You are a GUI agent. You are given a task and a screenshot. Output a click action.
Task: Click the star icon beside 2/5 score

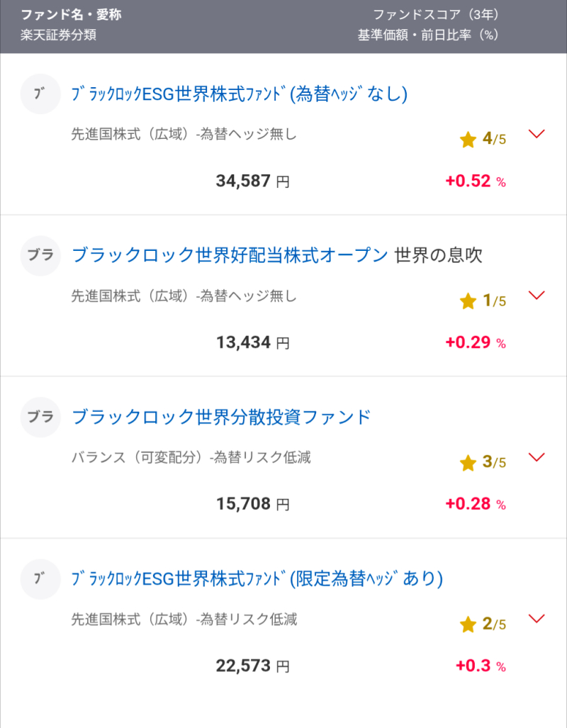[x=468, y=625]
